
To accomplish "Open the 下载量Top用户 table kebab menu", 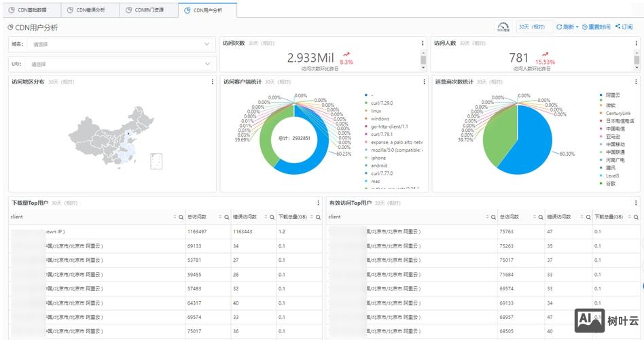I will coord(318,203).
